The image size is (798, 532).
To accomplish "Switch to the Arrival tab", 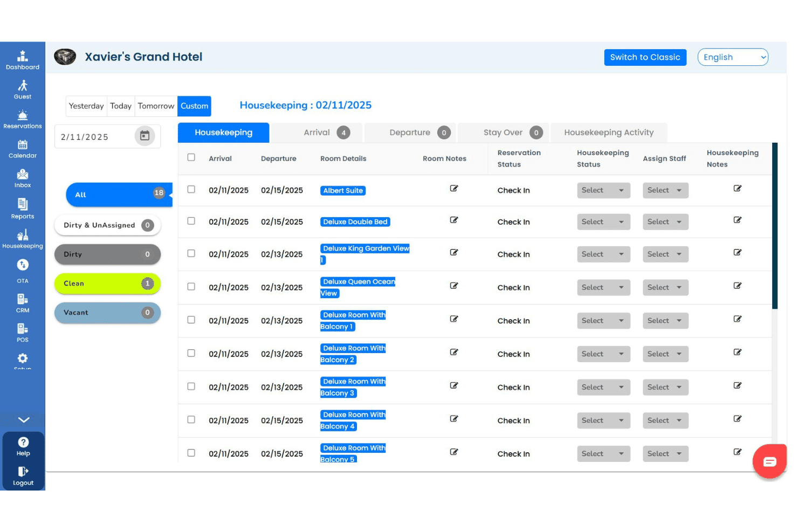I will [x=317, y=133].
